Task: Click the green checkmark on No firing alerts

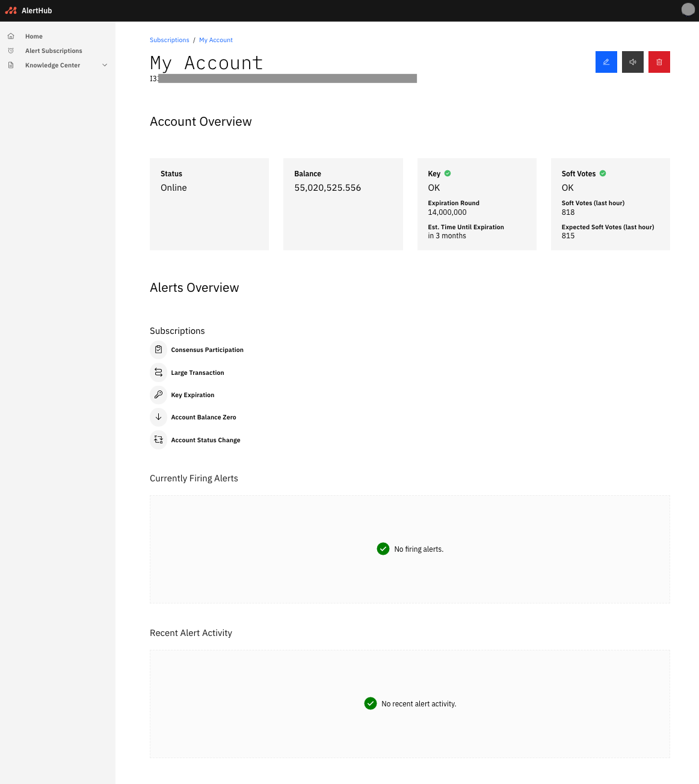Action: [x=383, y=549]
